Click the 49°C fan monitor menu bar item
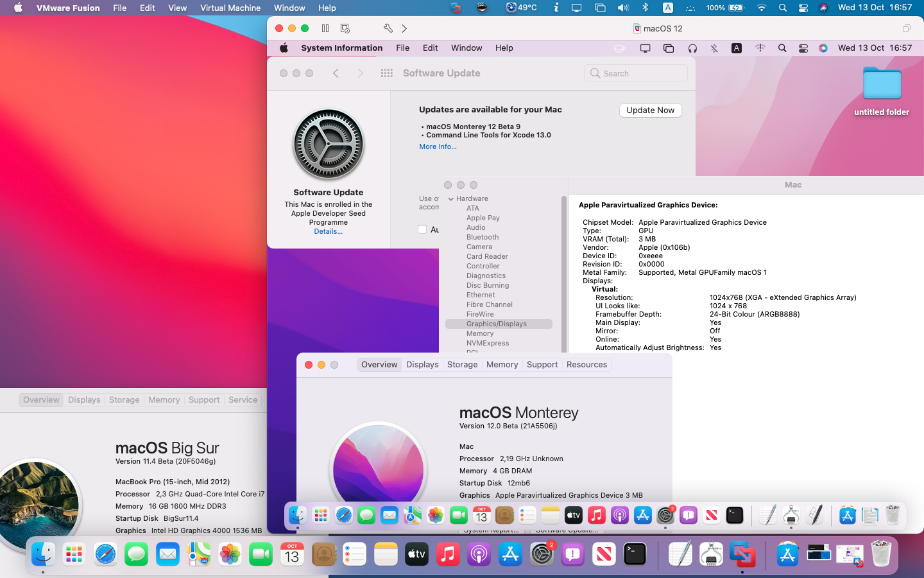Viewport: 924px width, 578px height. 522,8
